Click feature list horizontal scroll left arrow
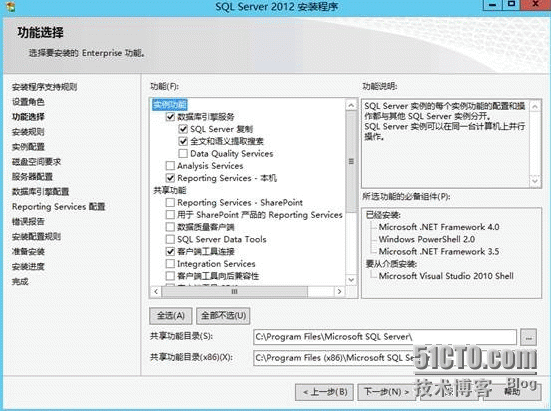Image resolution: width=551 pixels, height=411 pixels. click(x=156, y=292)
